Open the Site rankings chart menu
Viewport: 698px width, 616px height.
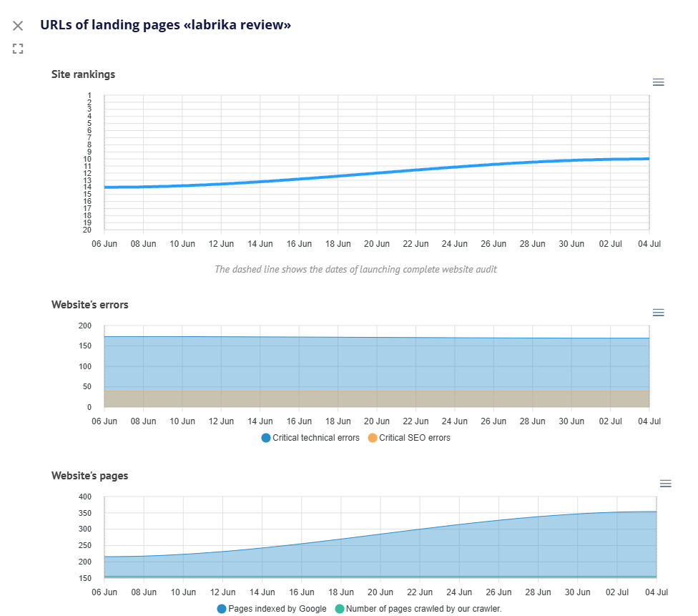pos(658,82)
